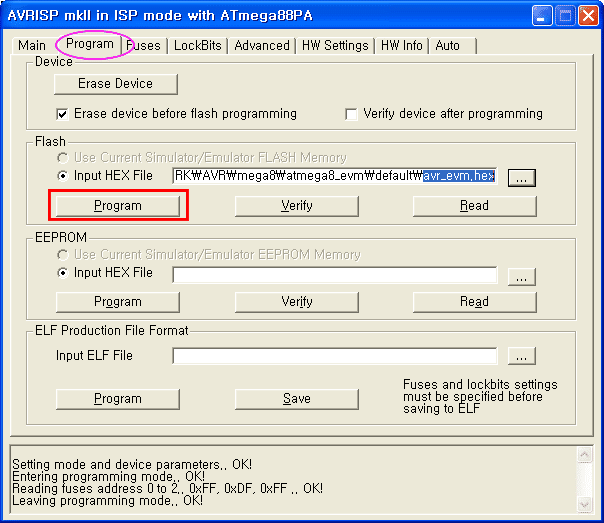Browse for ELF file with ellipsis button
The height and width of the screenshot is (523, 604).
pos(522,355)
